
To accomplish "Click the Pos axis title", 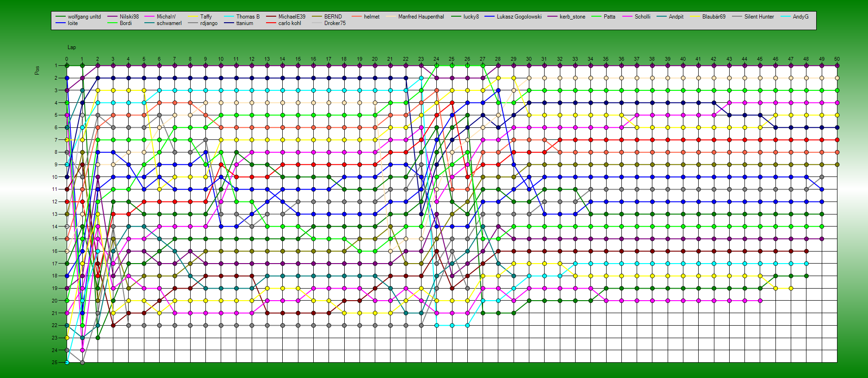I will [37, 70].
